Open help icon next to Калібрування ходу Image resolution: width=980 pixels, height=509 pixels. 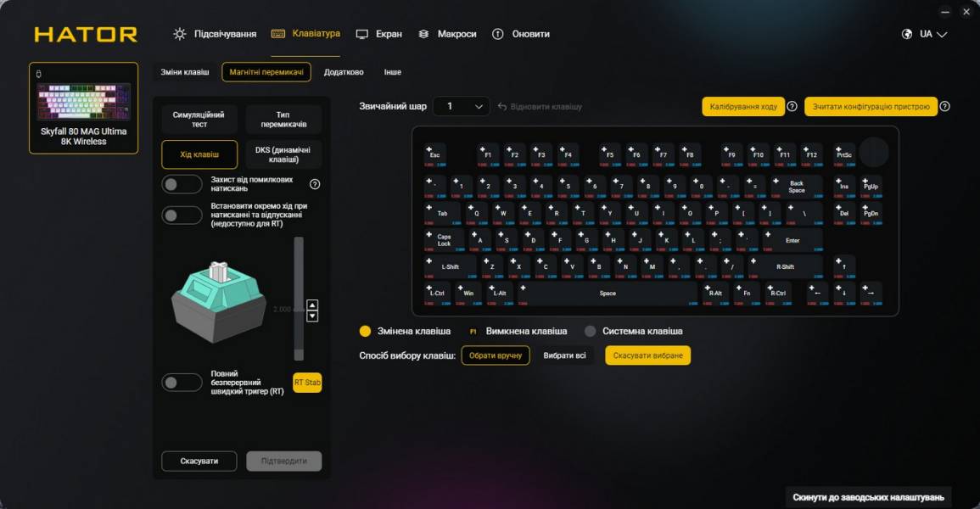pyautogui.click(x=792, y=107)
